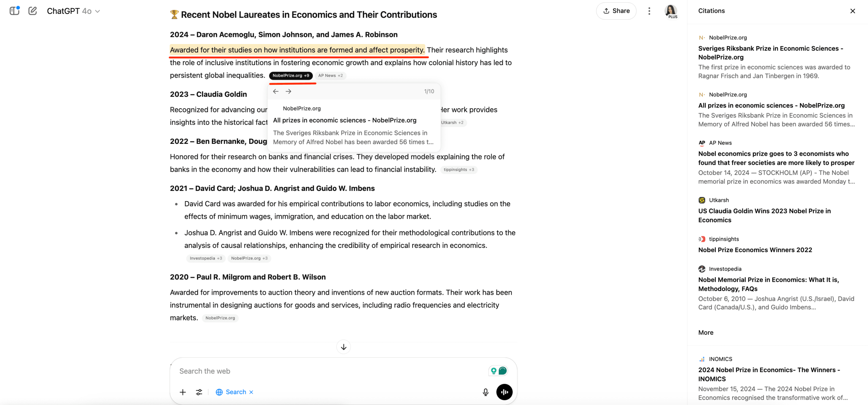
Task: Click the tippinsights source favicon
Action: click(x=702, y=239)
